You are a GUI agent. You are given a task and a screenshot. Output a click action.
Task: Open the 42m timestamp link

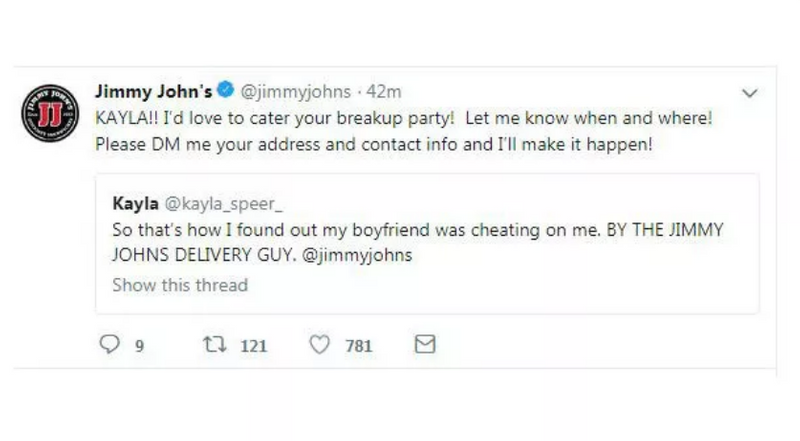click(385, 91)
